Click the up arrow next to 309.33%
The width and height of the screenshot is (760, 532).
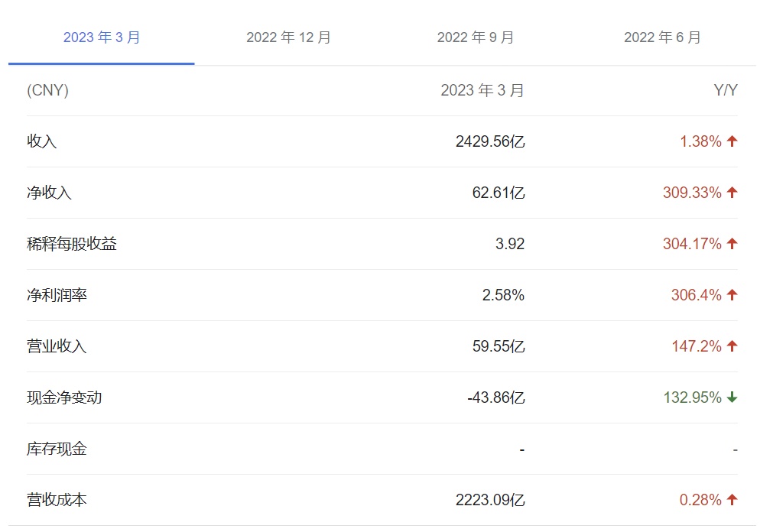(732, 193)
